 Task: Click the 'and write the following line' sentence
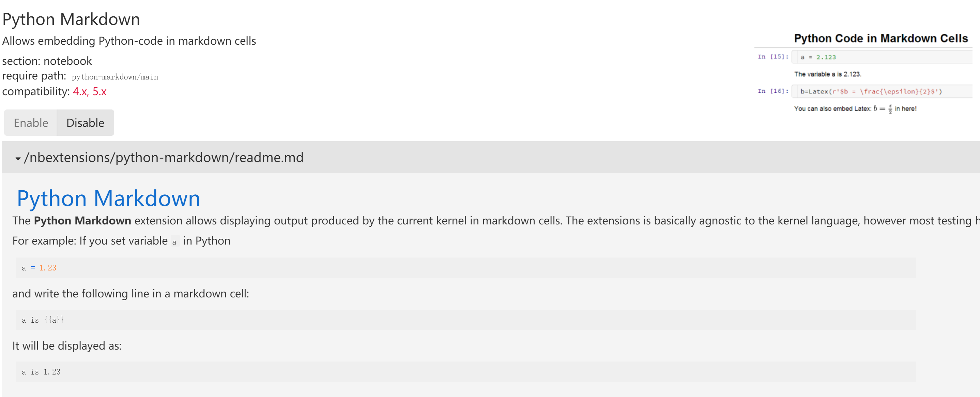(x=131, y=293)
